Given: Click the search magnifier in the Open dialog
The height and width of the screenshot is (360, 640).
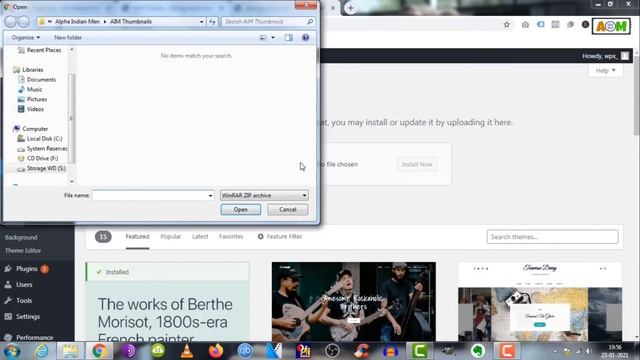Looking at the screenshot, I should 310,22.
